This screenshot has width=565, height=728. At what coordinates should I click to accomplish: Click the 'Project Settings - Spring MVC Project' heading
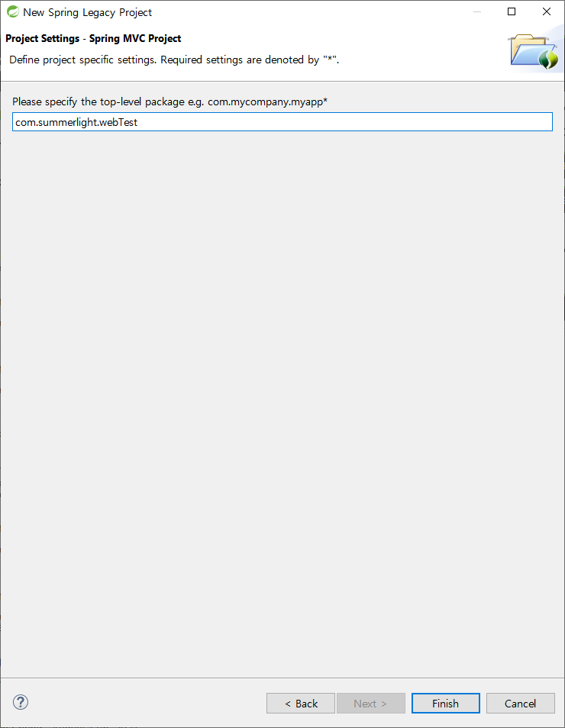[x=93, y=38]
